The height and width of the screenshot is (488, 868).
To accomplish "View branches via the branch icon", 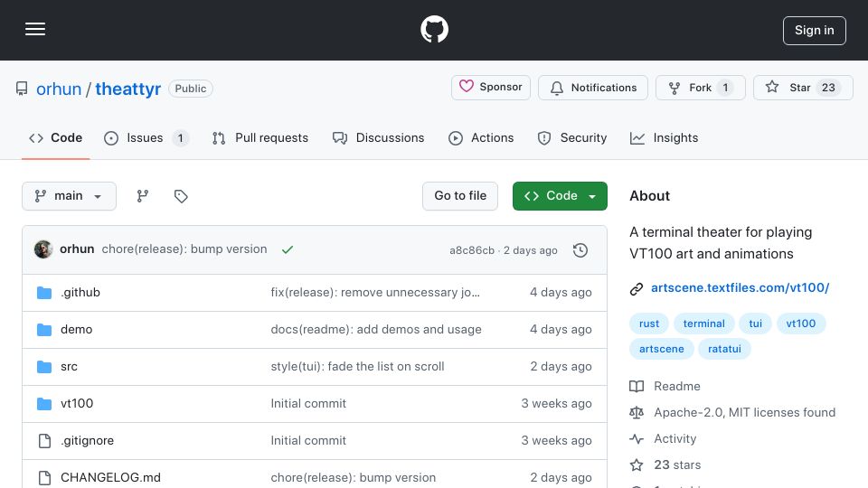I will (x=143, y=196).
